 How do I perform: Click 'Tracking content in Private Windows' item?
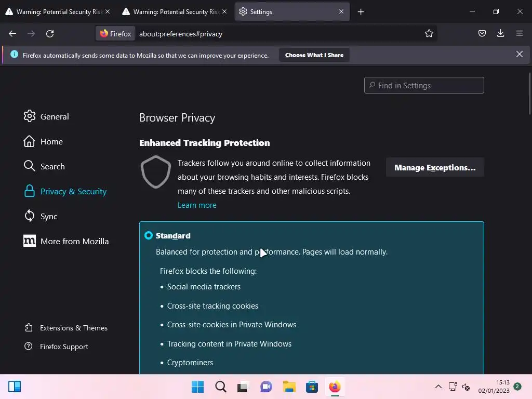(229, 344)
